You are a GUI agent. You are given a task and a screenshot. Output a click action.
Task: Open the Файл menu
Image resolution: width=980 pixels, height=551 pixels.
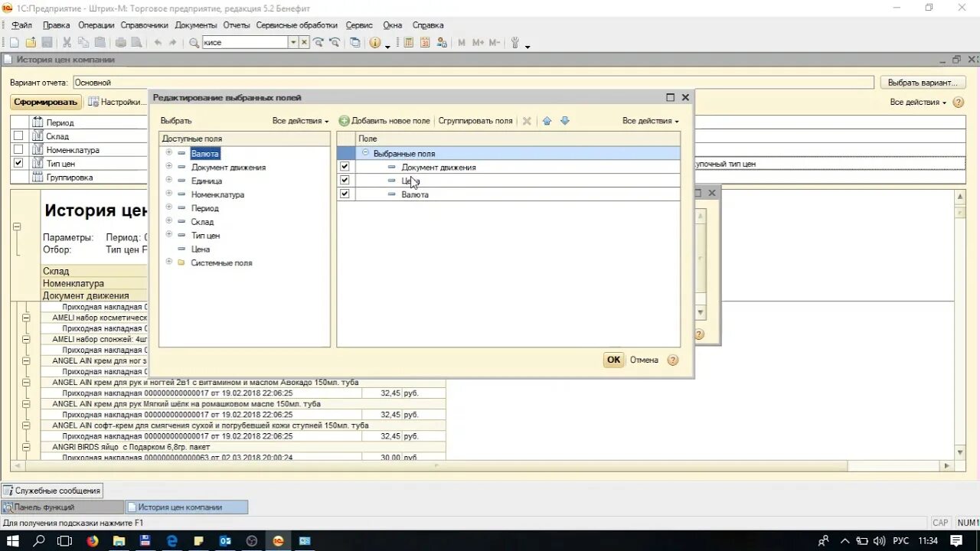click(x=21, y=25)
